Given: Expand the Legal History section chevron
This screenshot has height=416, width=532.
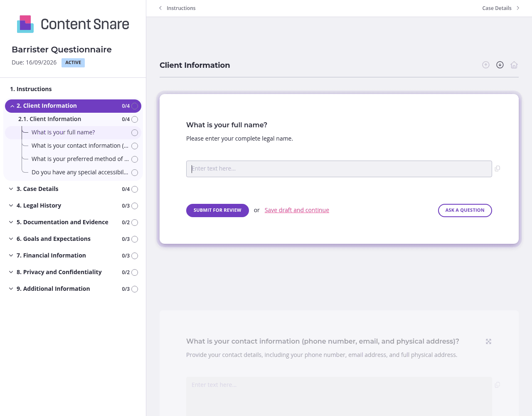Looking at the screenshot, I should [x=11, y=206].
